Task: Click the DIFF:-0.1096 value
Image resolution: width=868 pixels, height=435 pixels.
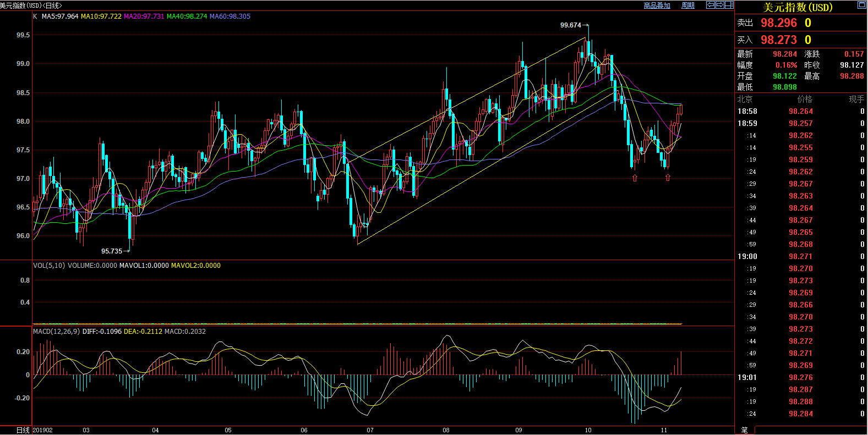Action: point(102,332)
